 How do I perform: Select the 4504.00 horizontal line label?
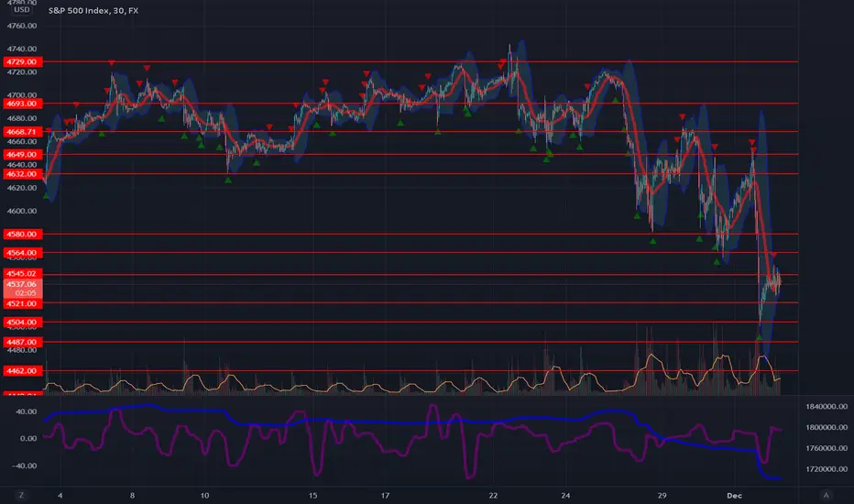(x=22, y=322)
